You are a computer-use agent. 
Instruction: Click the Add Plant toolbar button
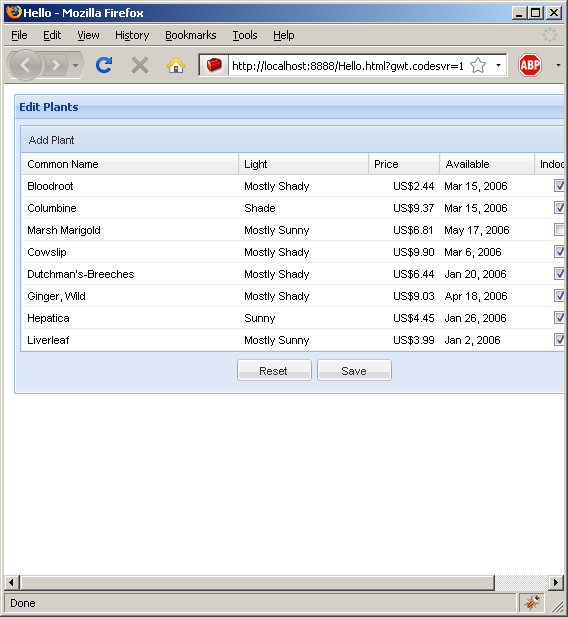click(51, 140)
